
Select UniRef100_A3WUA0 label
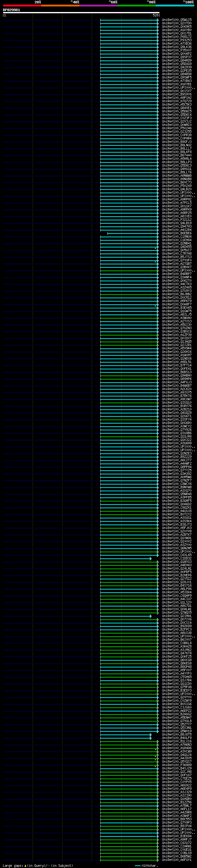(x=177, y=318)
